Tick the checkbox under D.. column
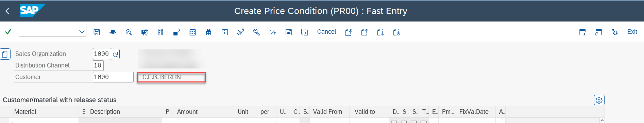The image size is (644, 123). tap(394, 122)
